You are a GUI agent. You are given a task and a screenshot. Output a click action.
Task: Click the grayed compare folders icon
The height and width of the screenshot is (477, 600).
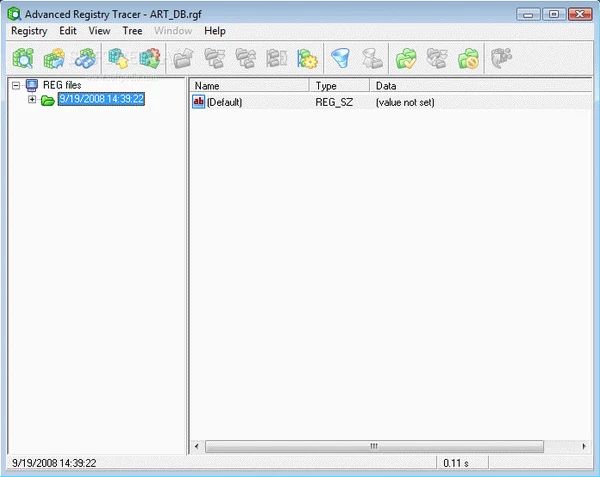(x=276, y=59)
